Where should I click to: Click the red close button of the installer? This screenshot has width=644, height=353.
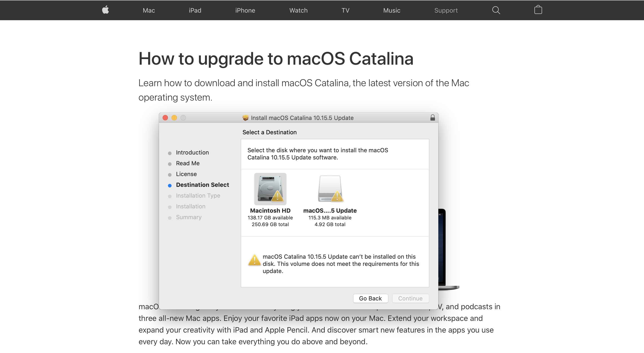pos(165,118)
